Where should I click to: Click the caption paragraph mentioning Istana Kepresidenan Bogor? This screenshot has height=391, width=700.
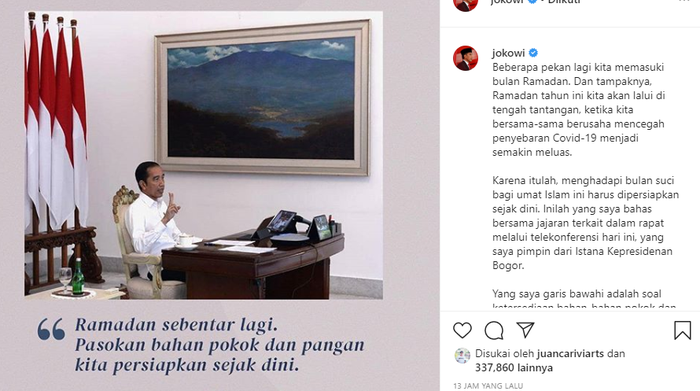(x=585, y=223)
